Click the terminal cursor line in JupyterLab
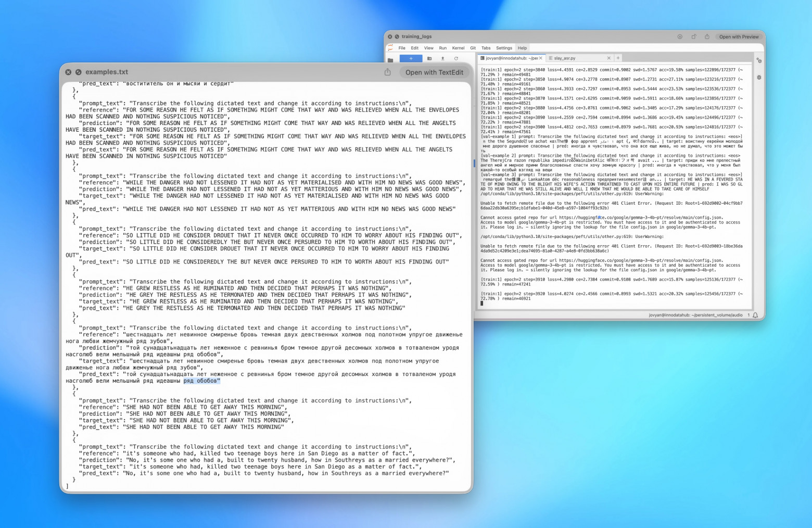The height and width of the screenshot is (528, 812). (x=482, y=303)
